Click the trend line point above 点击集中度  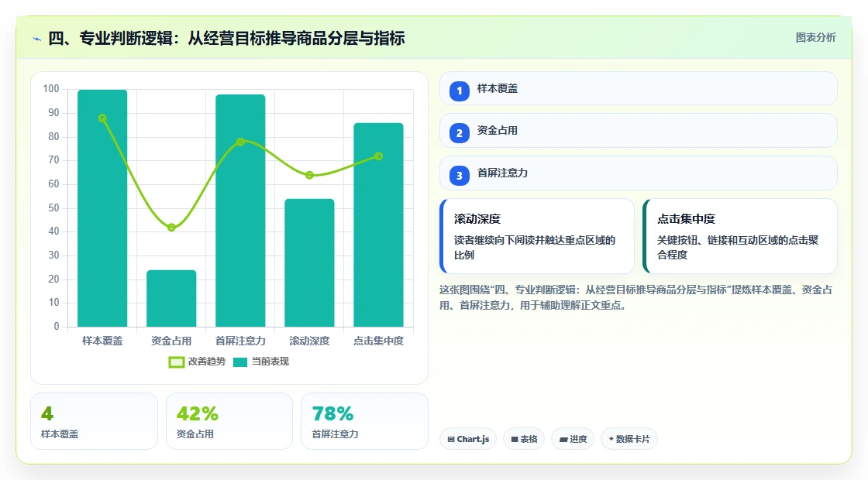379,156
